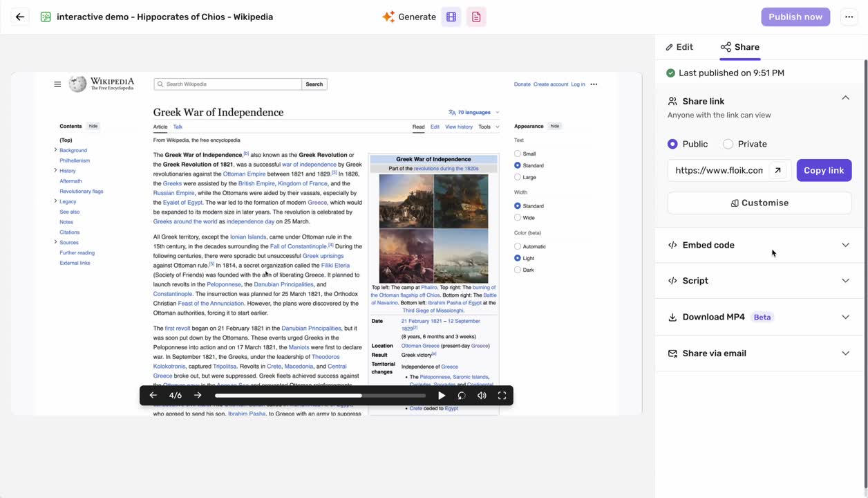
Task: Select the Talk tab
Action: pos(178,127)
